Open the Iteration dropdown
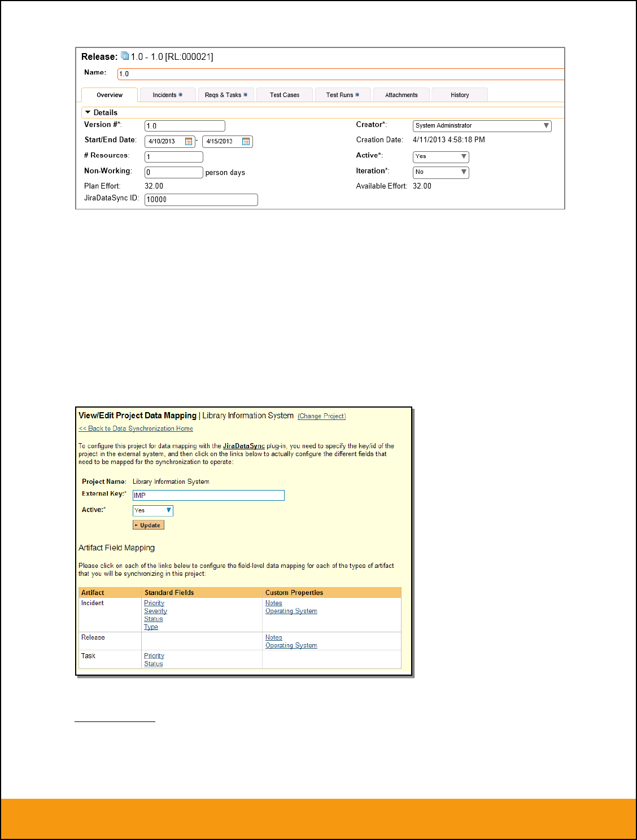 pyautogui.click(x=441, y=172)
